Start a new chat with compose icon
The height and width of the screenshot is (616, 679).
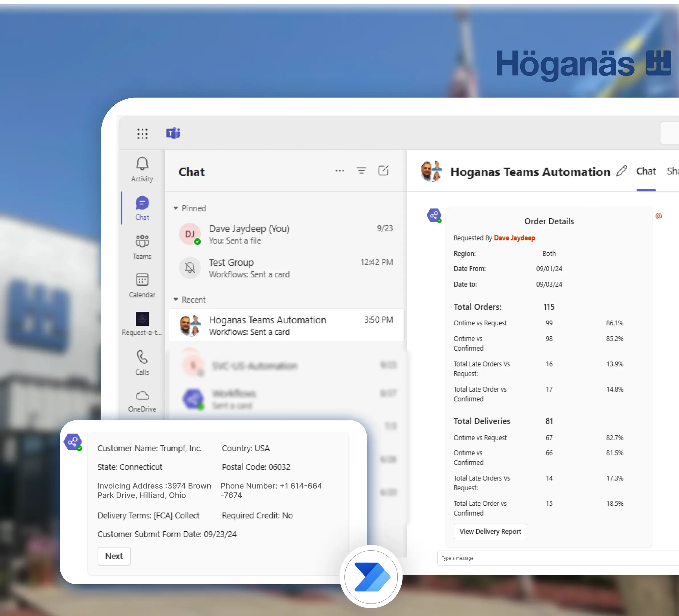[x=383, y=171]
